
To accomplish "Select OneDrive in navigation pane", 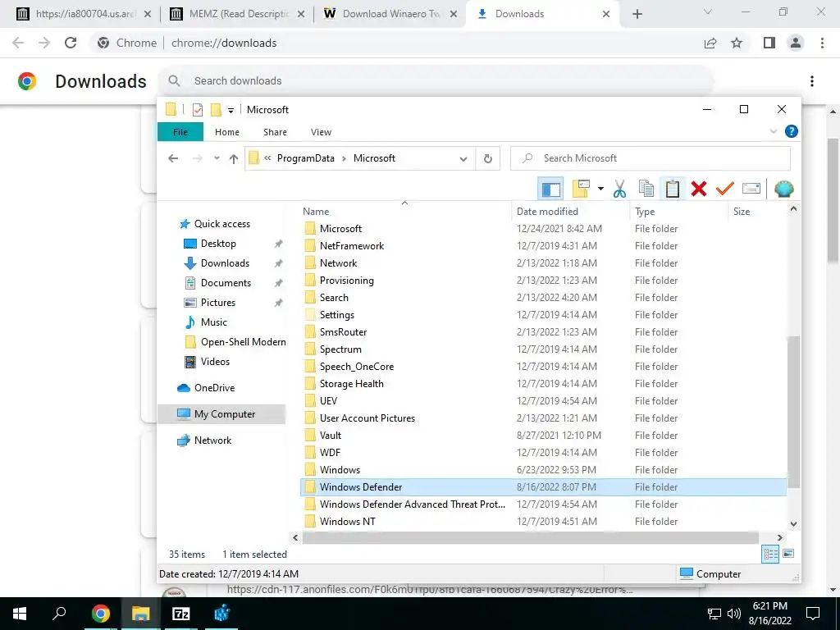I will pyautogui.click(x=214, y=388).
